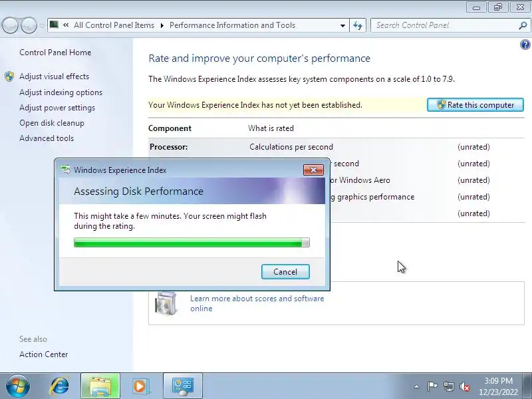Launch Open disk cleanup

click(x=52, y=123)
